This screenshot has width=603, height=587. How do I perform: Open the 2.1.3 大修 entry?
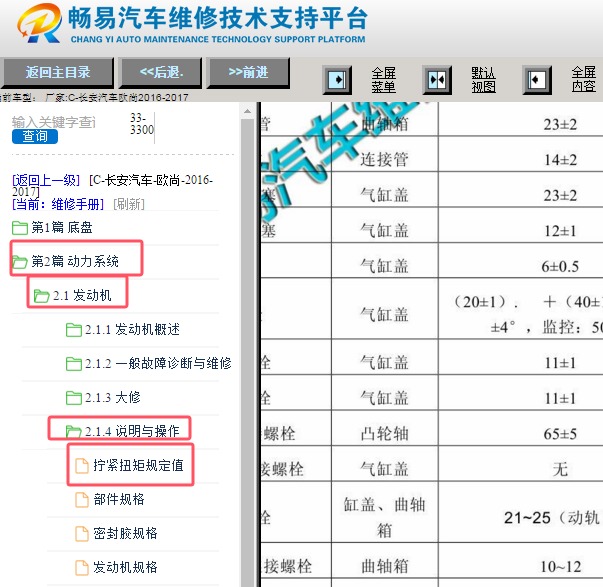(113, 397)
